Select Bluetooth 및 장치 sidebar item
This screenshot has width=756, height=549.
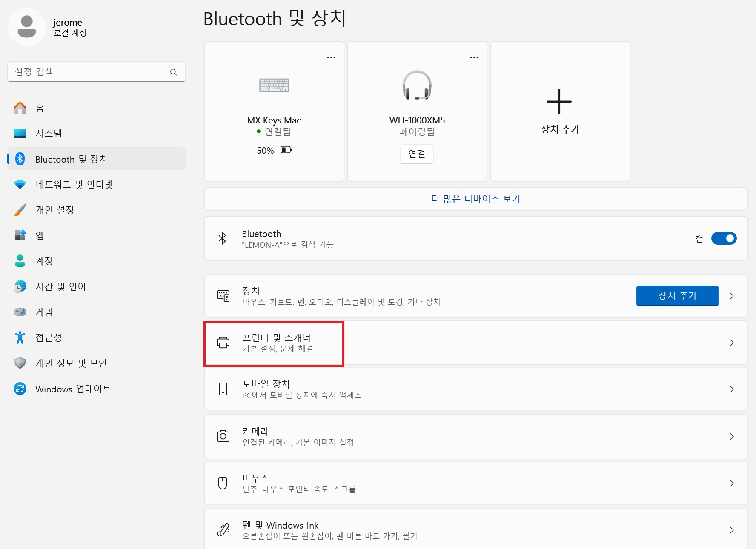(97, 159)
